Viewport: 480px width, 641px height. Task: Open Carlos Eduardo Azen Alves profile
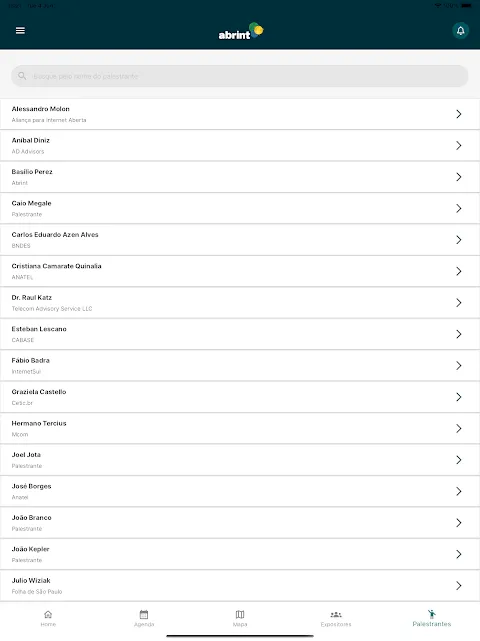point(240,240)
